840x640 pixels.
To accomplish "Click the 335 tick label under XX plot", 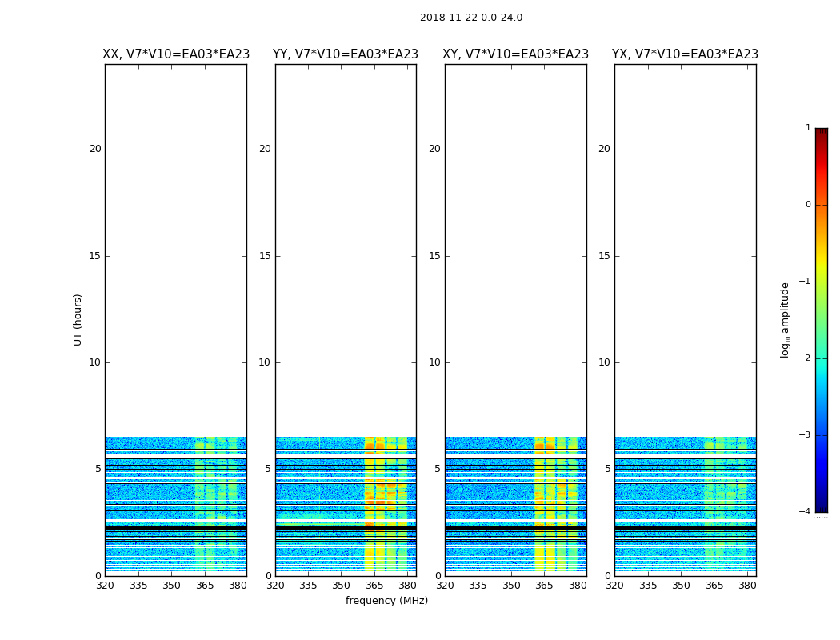I will pos(138,586).
